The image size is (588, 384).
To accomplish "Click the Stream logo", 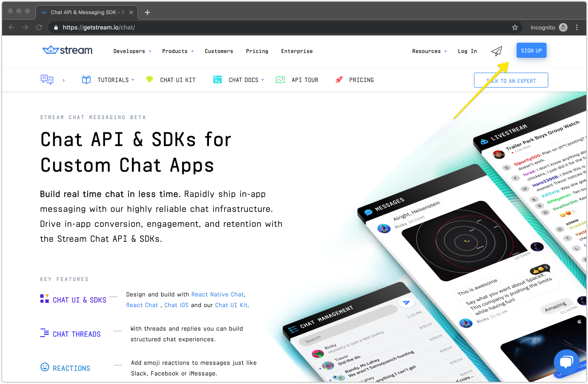I will click(x=68, y=50).
